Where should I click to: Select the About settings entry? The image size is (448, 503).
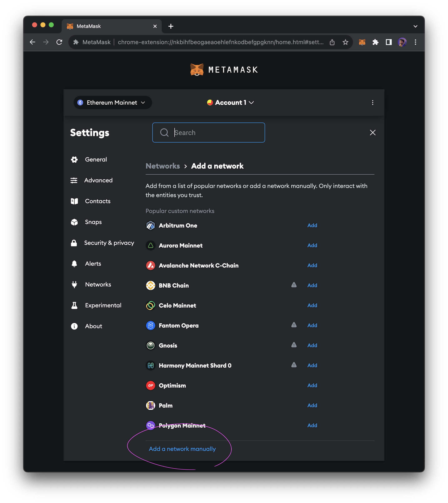pos(94,326)
